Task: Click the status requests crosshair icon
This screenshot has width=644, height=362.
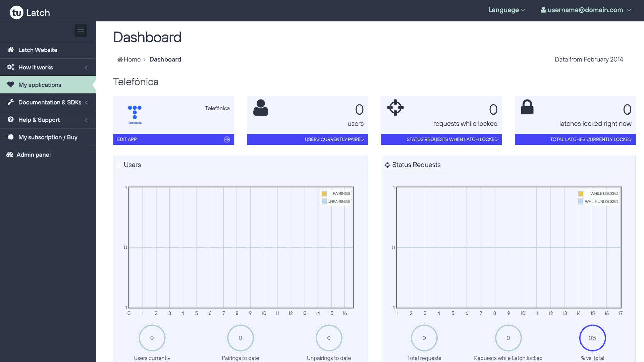Action: tap(394, 107)
